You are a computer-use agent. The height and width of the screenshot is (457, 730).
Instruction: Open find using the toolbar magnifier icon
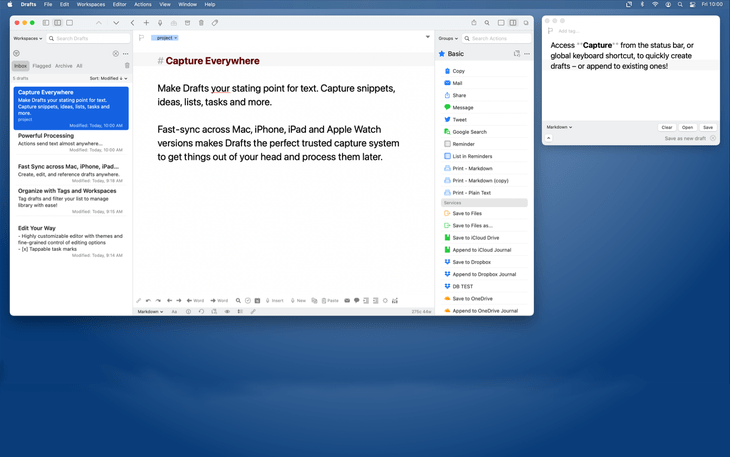click(487, 23)
